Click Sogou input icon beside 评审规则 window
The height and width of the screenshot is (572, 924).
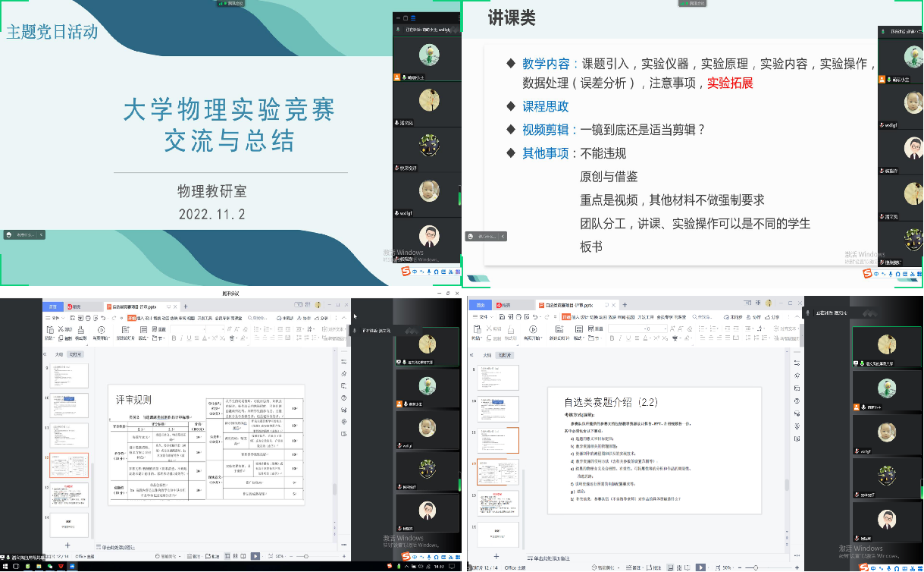405,557
